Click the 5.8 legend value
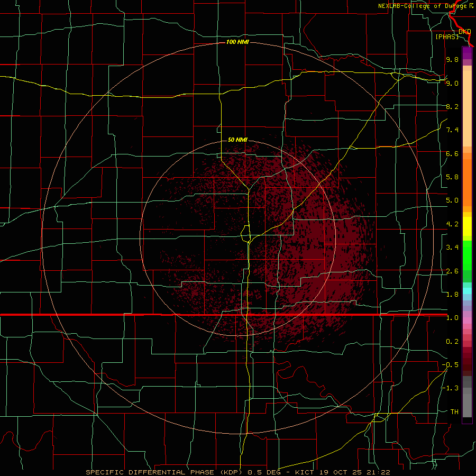Viewport: 476px width, 476px height. pos(452,177)
